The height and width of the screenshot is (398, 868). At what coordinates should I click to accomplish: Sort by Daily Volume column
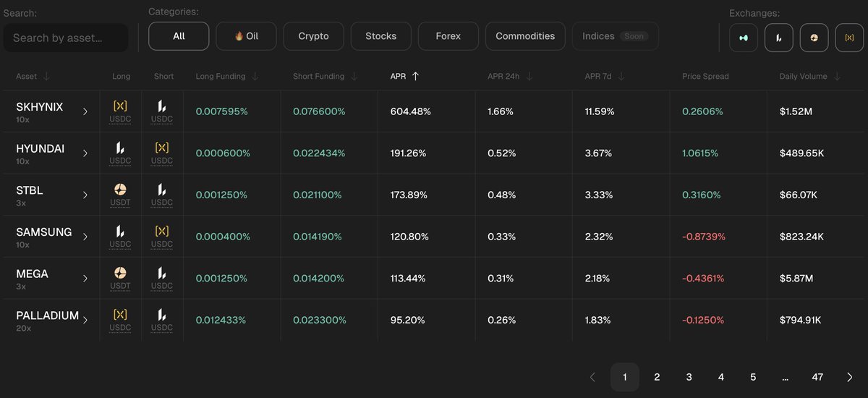pyautogui.click(x=810, y=76)
